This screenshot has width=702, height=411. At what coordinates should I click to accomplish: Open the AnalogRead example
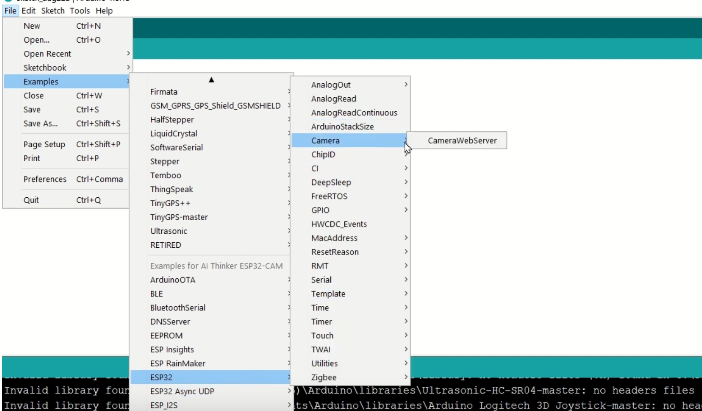point(351,98)
